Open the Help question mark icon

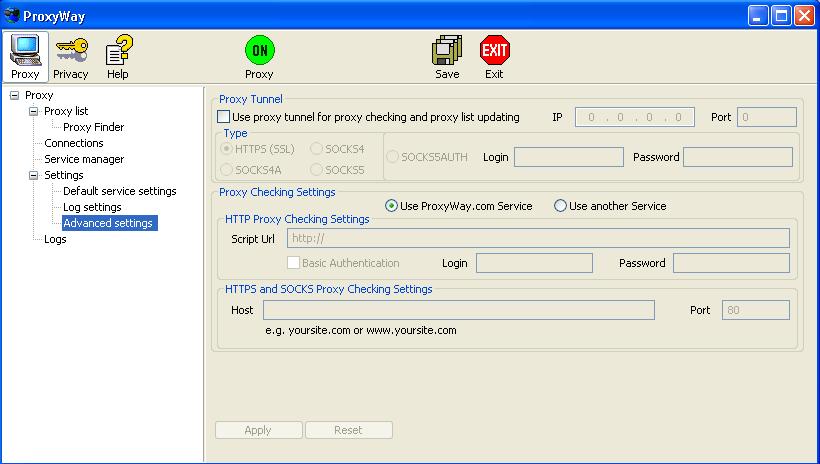click(x=118, y=56)
